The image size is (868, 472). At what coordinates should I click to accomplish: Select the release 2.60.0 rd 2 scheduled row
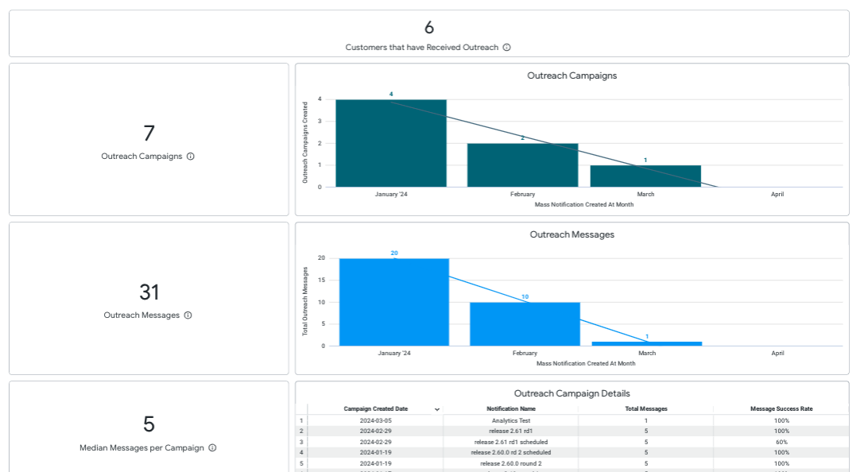point(510,453)
